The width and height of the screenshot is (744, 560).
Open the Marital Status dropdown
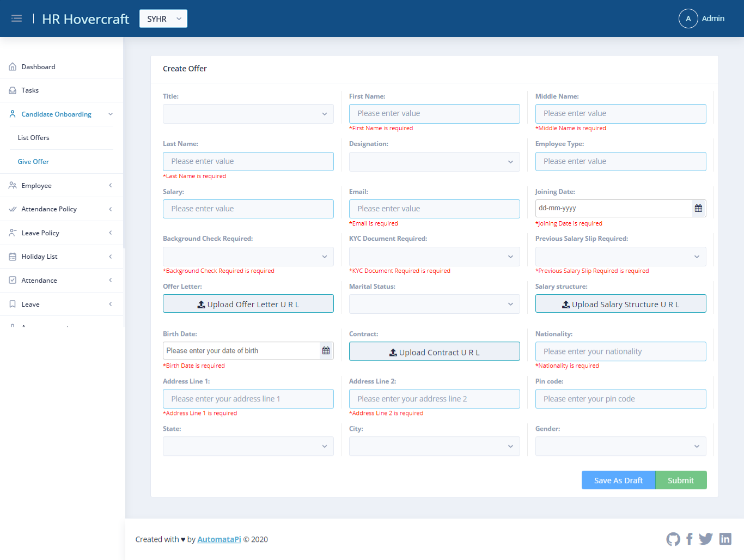point(435,304)
